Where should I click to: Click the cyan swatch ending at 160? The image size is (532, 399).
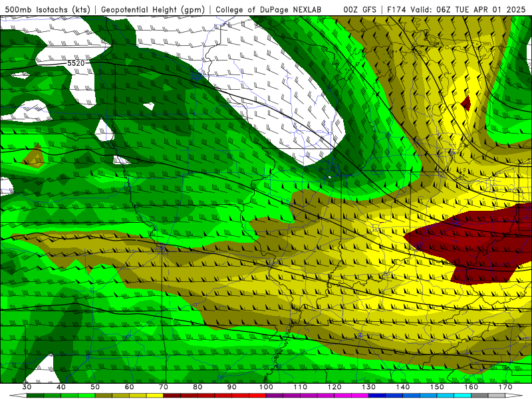[x=462, y=396]
